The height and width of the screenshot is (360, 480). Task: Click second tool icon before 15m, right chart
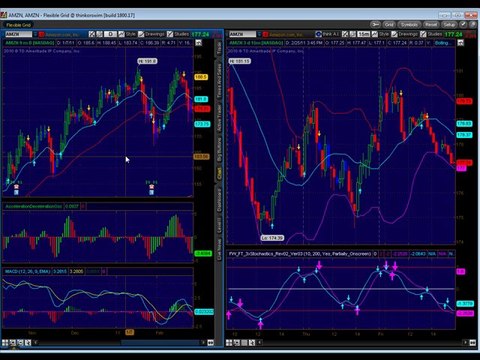click(x=353, y=34)
